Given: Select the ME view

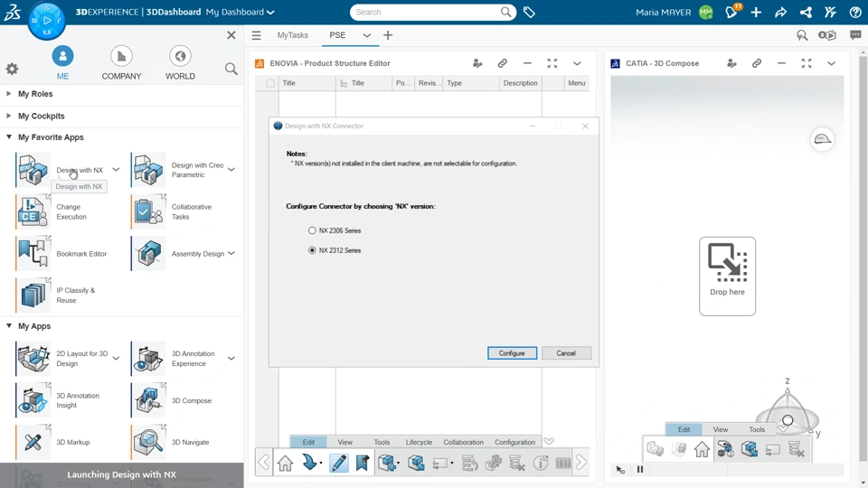Looking at the screenshot, I should [62, 63].
